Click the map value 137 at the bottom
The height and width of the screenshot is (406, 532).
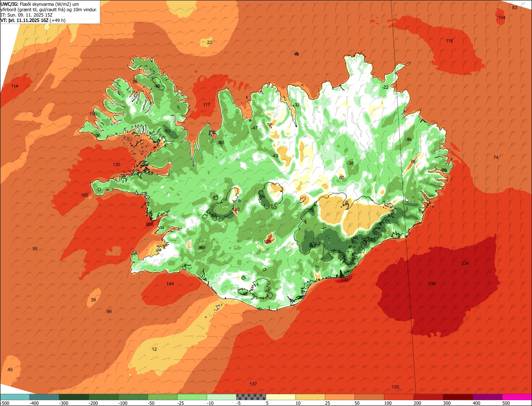click(253, 384)
